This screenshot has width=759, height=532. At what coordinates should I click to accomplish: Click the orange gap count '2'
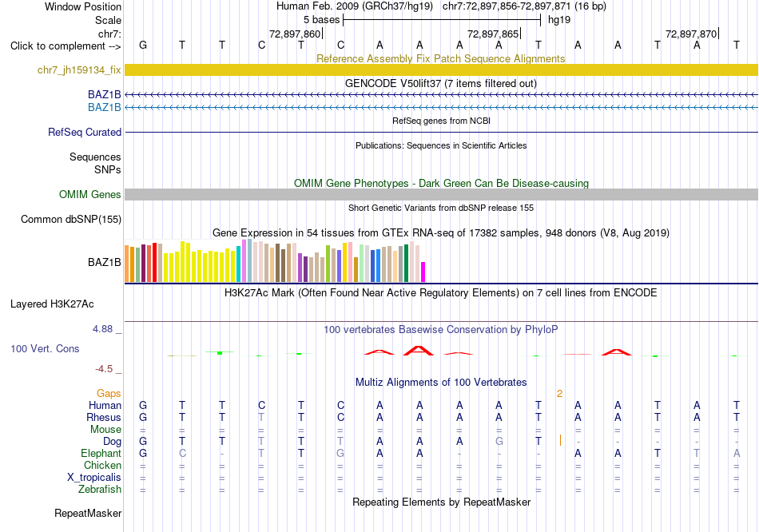tap(559, 394)
